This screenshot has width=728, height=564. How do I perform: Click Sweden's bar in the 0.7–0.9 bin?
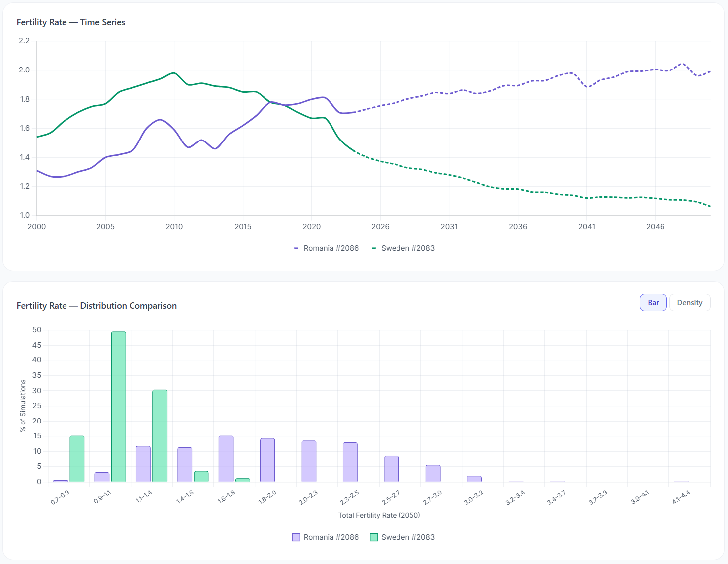(77, 459)
